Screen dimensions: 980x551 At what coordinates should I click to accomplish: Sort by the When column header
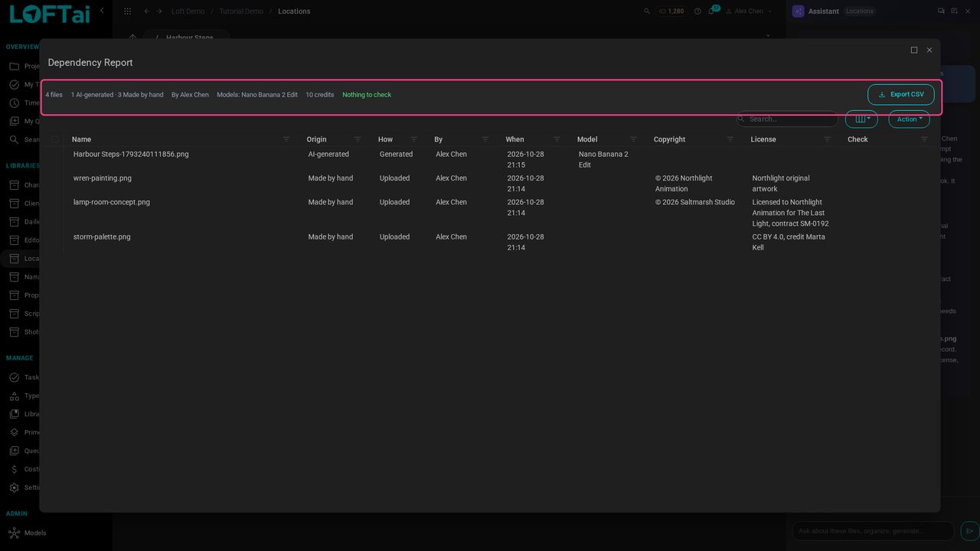click(x=514, y=139)
